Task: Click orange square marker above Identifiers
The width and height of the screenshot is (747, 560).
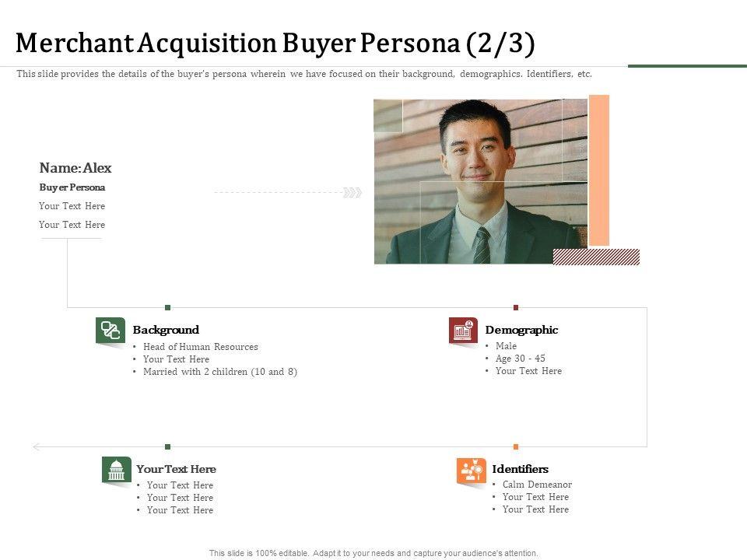Action: (x=515, y=446)
